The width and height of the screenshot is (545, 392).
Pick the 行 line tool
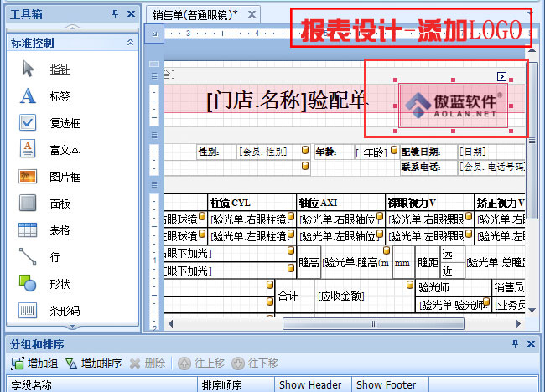point(54,257)
